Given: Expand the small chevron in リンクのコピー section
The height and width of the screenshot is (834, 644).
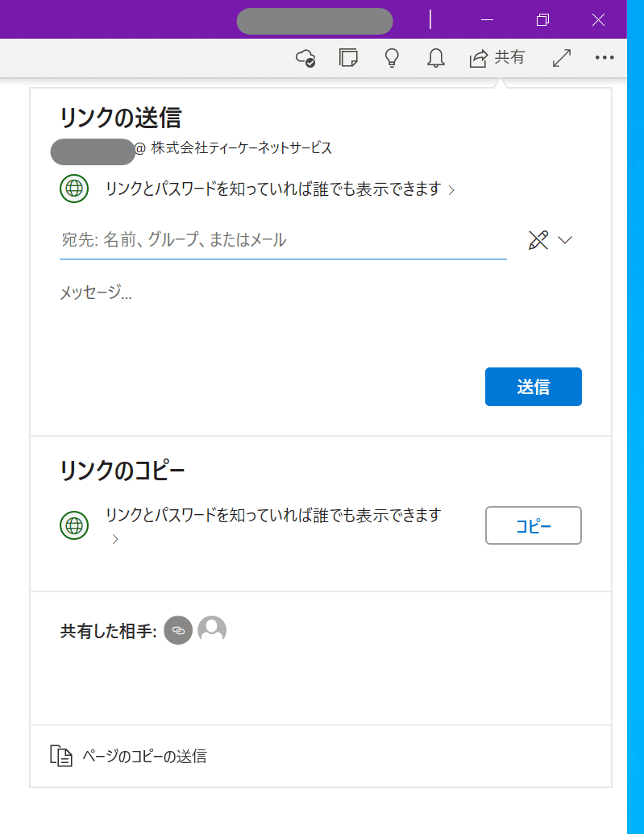Looking at the screenshot, I should pos(115,539).
